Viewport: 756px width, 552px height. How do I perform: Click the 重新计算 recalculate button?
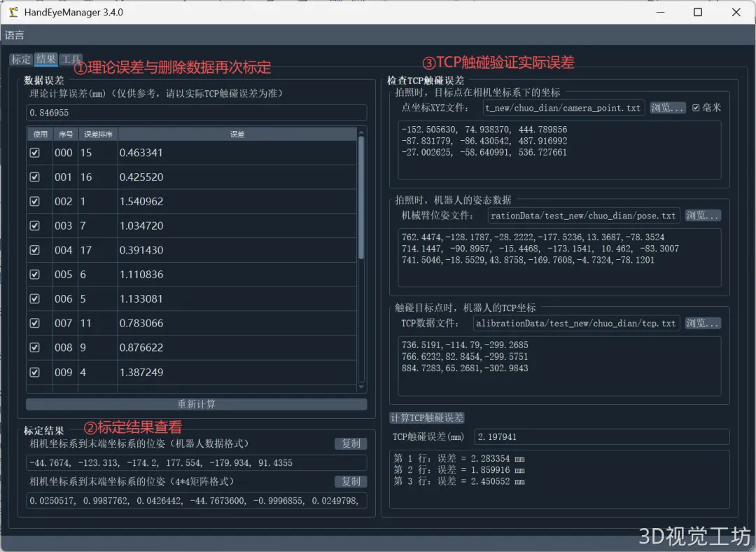[196, 404]
